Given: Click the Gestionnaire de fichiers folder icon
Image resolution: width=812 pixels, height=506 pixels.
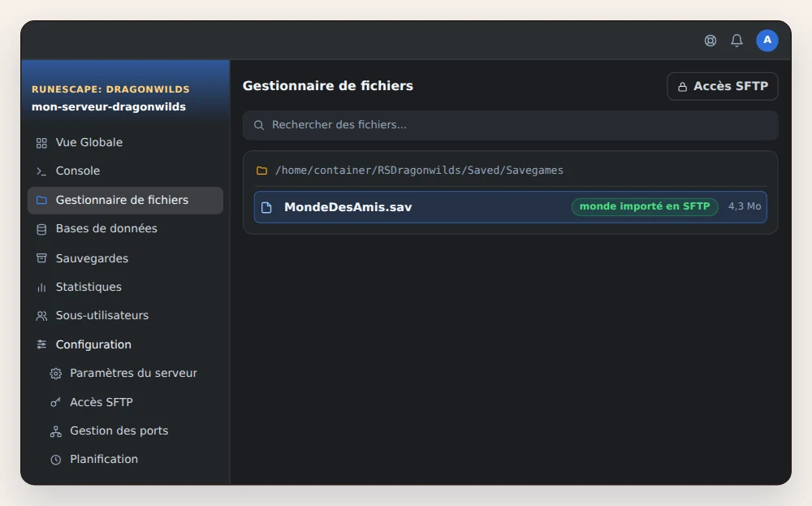Looking at the screenshot, I should coord(41,201).
